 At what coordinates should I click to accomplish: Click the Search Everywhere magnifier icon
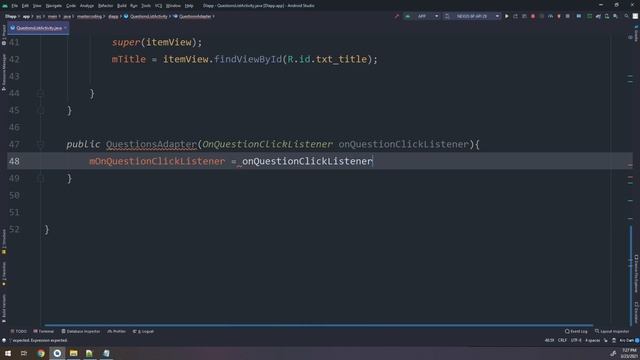(x=626, y=16)
